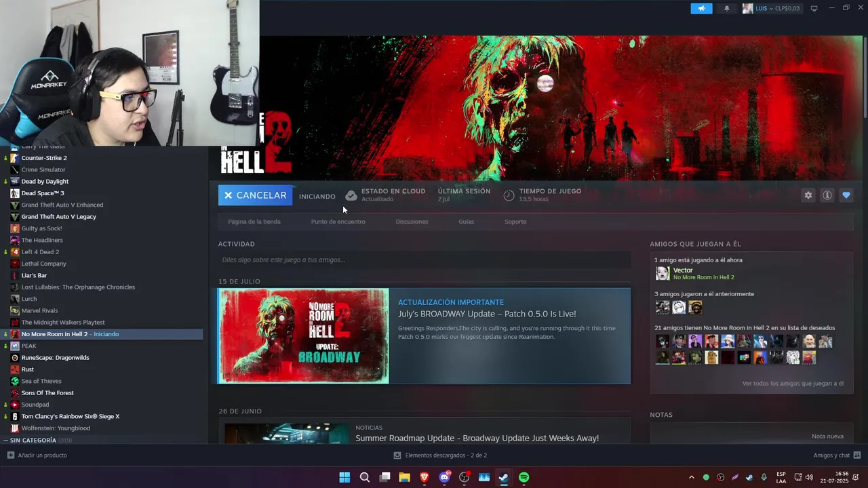868x488 pixels.
Task: Open Windows taskbar search
Action: click(x=365, y=477)
